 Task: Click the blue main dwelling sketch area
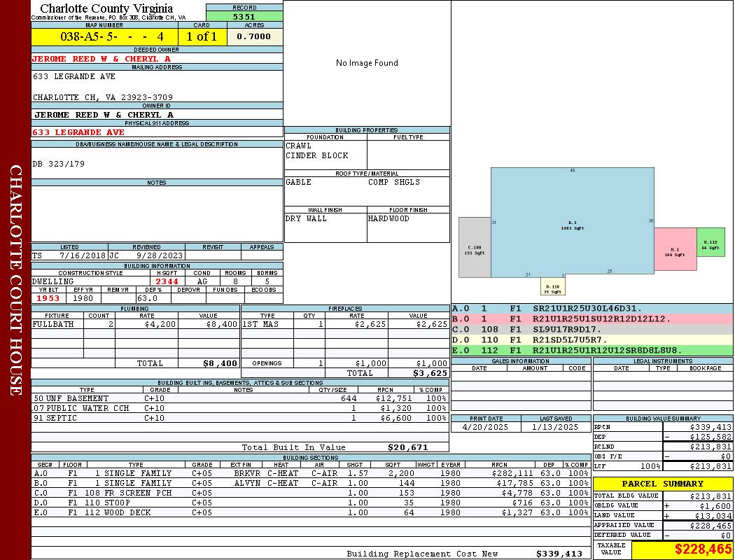(572, 220)
